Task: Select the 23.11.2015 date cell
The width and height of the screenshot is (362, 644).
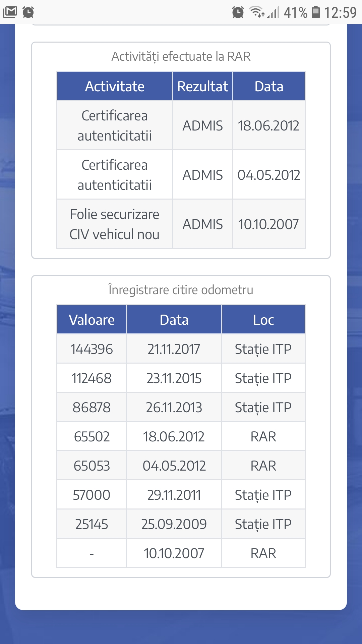Action: (x=174, y=378)
